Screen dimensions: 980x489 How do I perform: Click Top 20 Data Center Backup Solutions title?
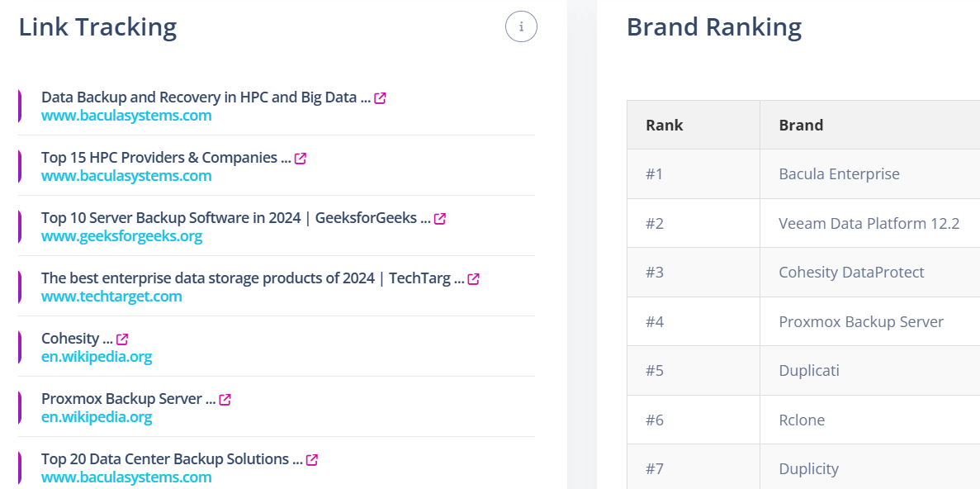click(172, 459)
